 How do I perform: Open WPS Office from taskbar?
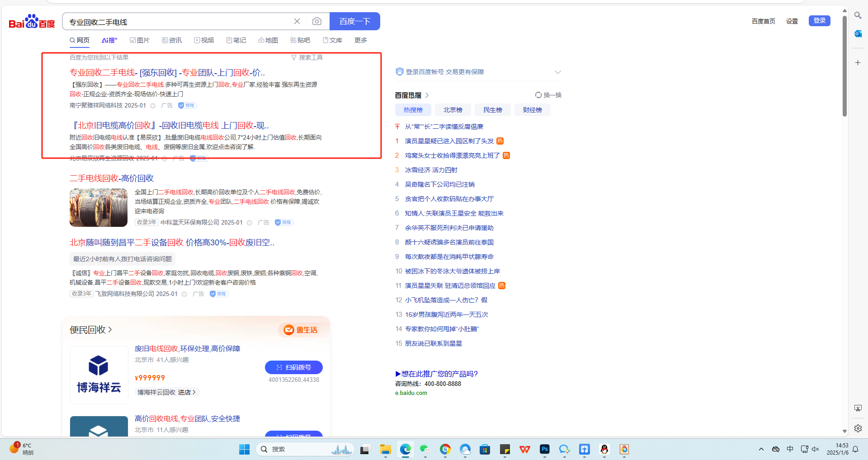click(x=524, y=449)
